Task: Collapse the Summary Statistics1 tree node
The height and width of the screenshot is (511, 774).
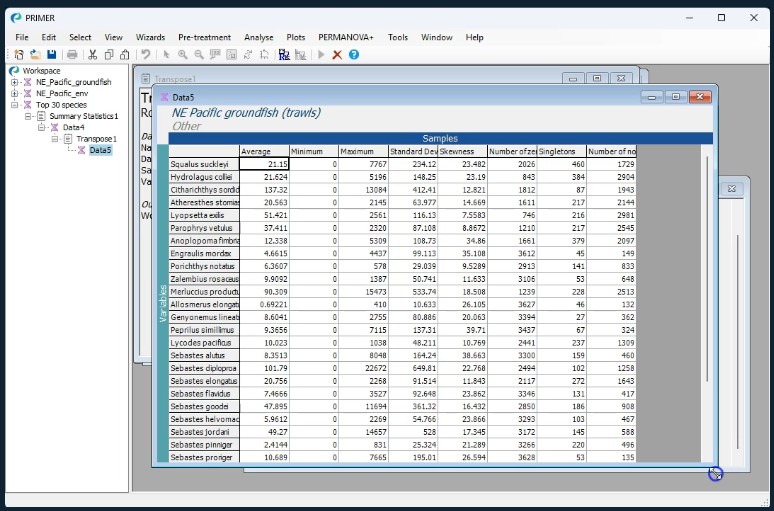Action: [28, 116]
